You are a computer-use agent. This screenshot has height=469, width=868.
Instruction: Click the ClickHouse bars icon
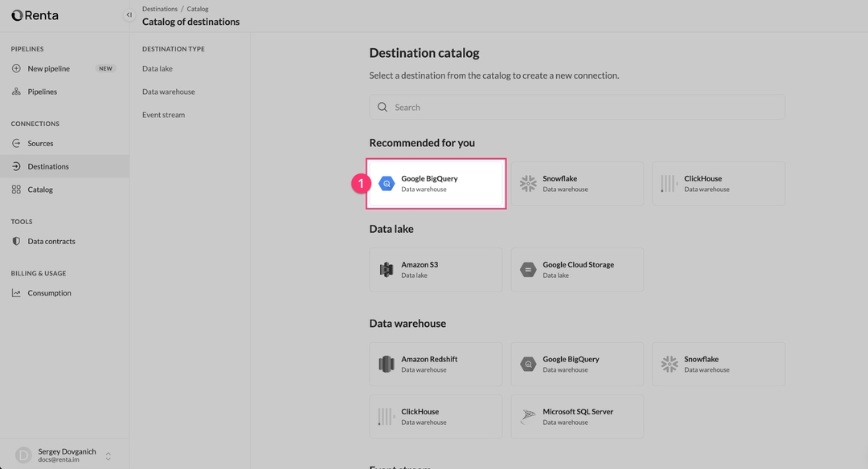(x=669, y=183)
